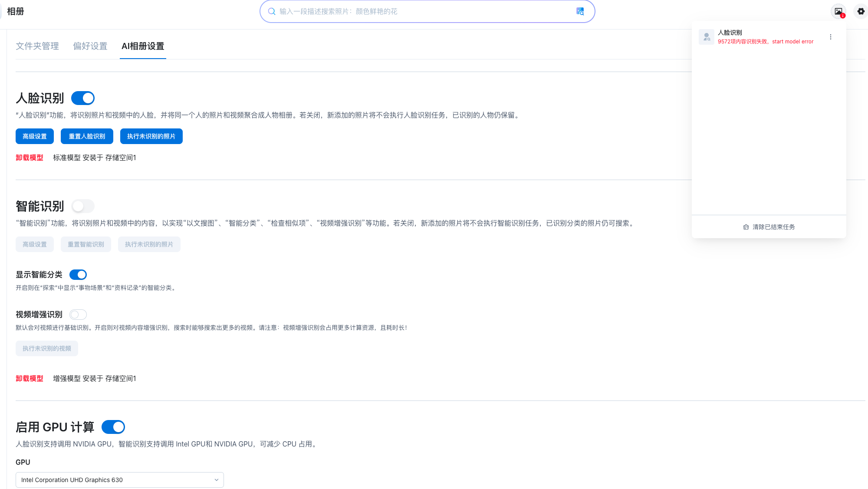The height and width of the screenshot is (489, 868).
Task: Switch to the 偏好设置 tab
Action: [x=90, y=46]
